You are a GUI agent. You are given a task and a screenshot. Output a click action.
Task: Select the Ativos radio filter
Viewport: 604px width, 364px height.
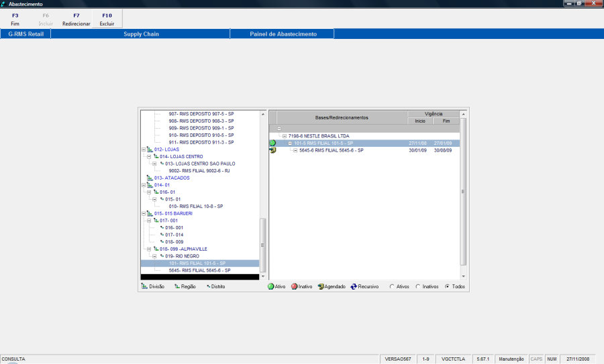392,287
